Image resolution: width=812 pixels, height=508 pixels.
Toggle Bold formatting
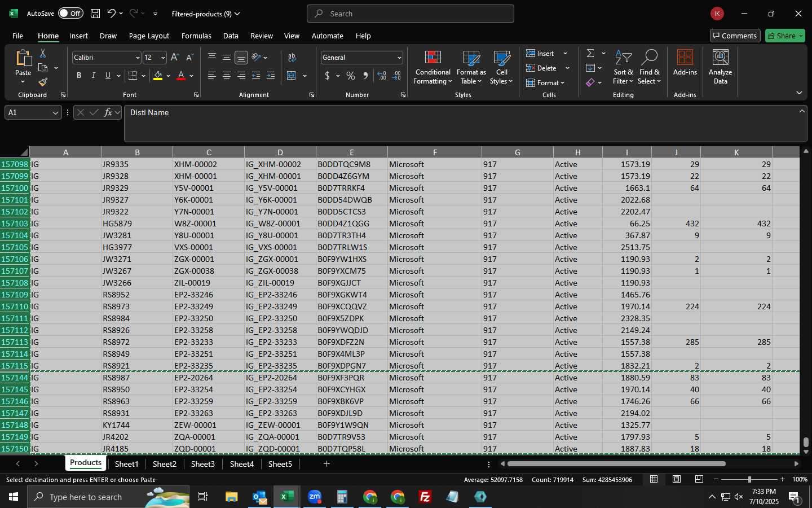tap(79, 76)
